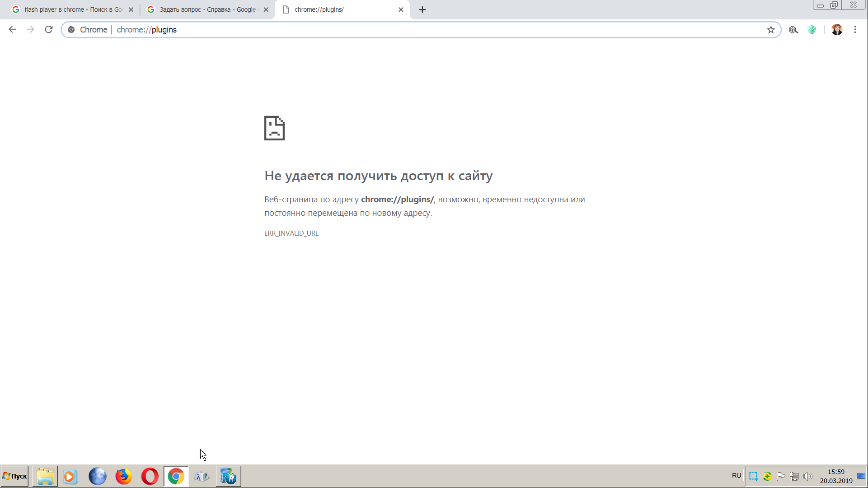Screen dimensions: 868x488
Task: Switch to Задать вопрос Google Help tab
Action: click(208, 9)
